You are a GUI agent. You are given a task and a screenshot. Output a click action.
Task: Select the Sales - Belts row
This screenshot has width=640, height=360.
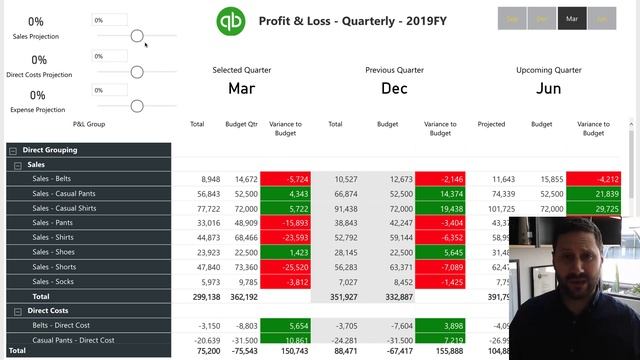(x=89, y=179)
